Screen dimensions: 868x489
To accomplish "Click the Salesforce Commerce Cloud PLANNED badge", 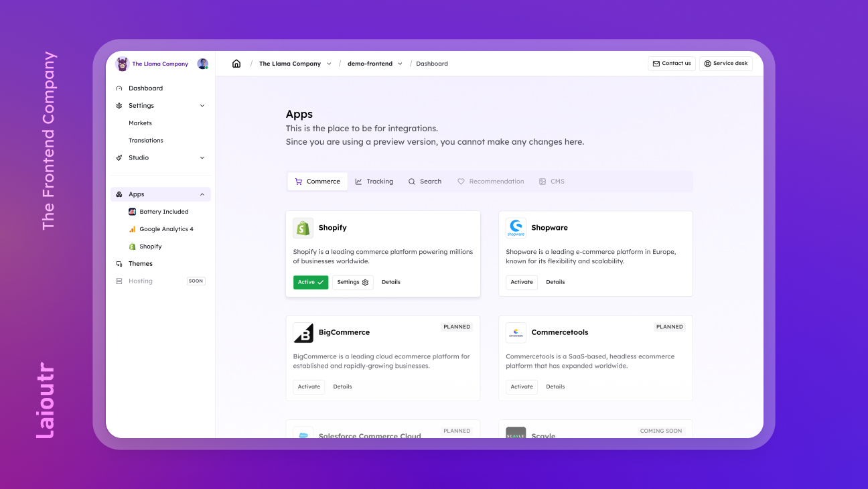I will click(457, 431).
